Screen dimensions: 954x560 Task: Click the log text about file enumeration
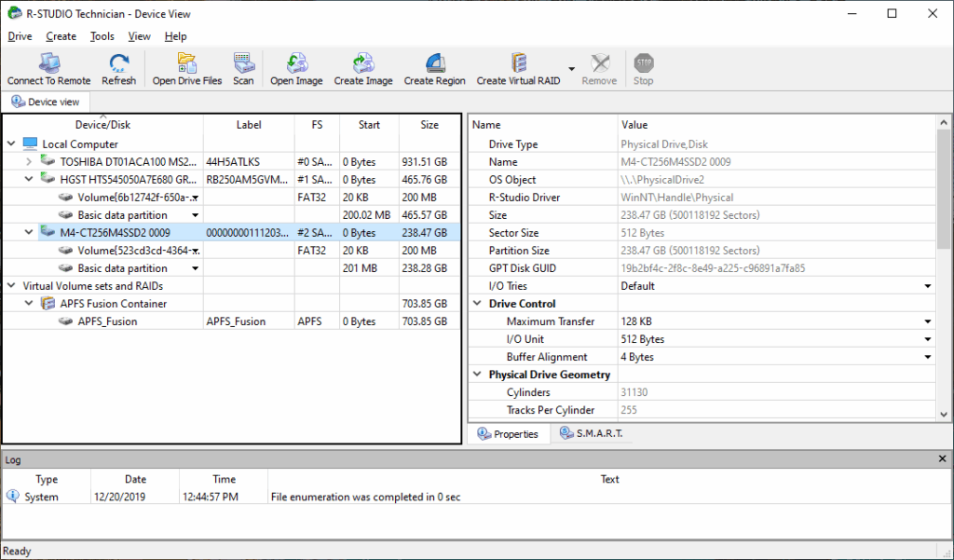(365, 497)
